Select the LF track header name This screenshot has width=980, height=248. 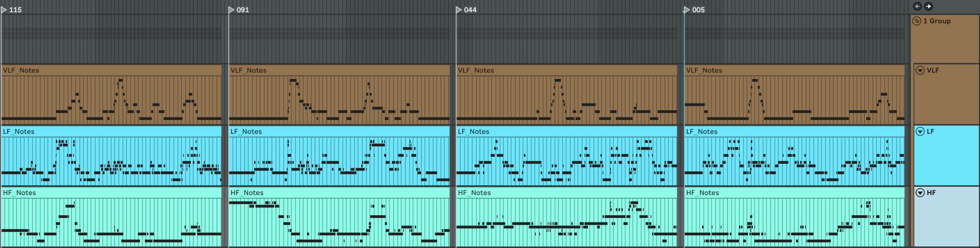click(930, 132)
